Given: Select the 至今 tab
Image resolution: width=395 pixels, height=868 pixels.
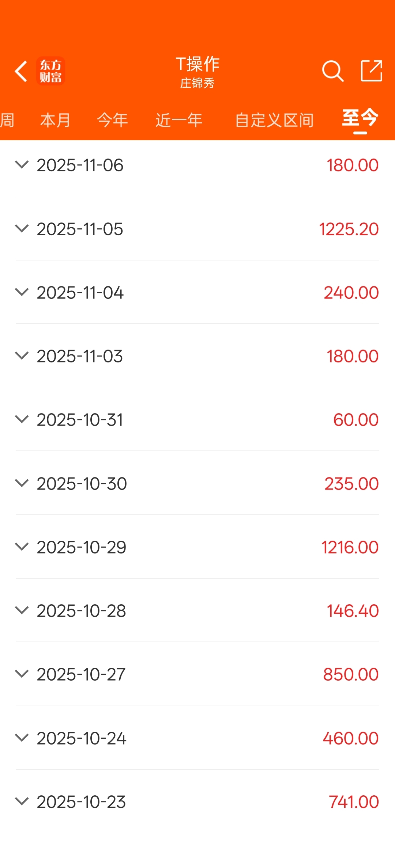Looking at the screenshot, I should (x=360, y=118).
